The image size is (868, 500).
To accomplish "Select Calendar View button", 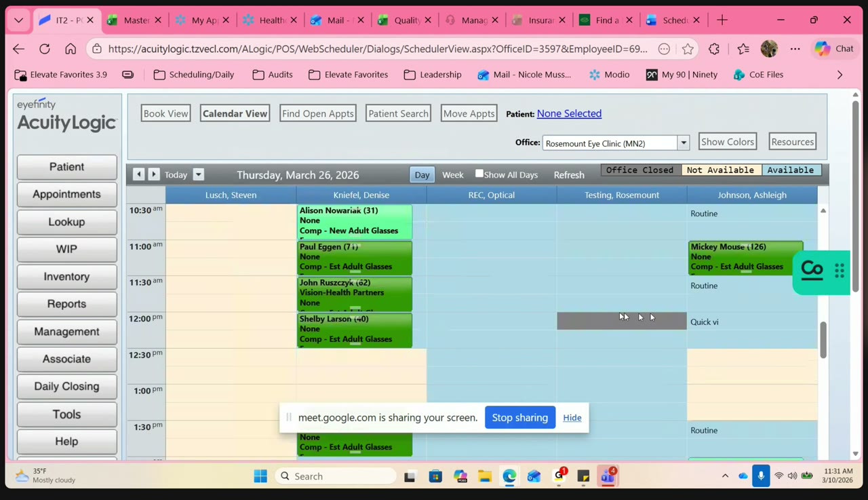I will tap(235, 113).
